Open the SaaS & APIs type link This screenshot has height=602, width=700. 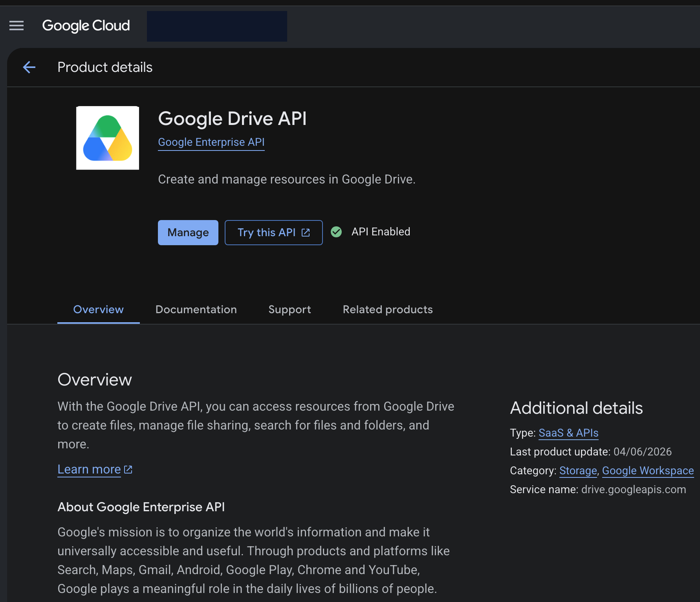[x=568, y=433]
